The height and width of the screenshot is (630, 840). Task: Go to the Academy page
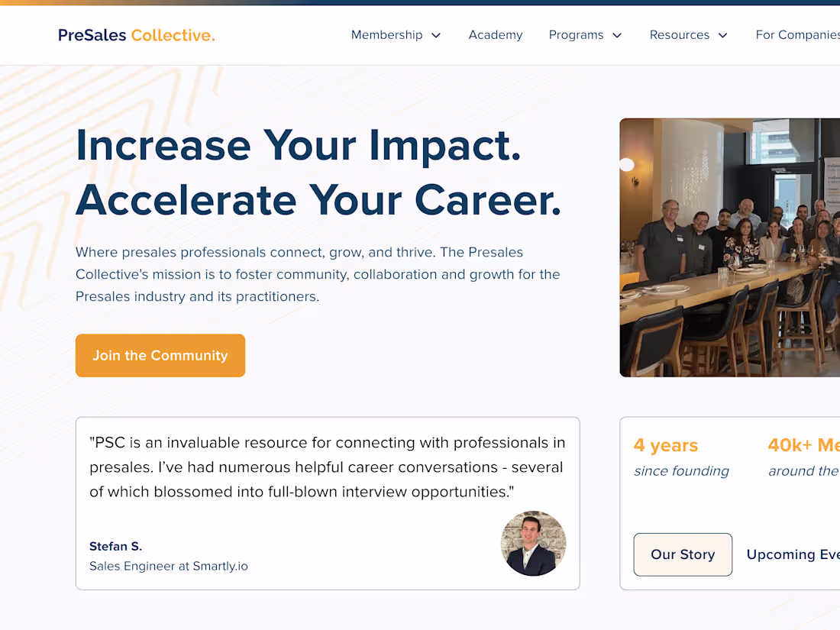tap(495, 34)
